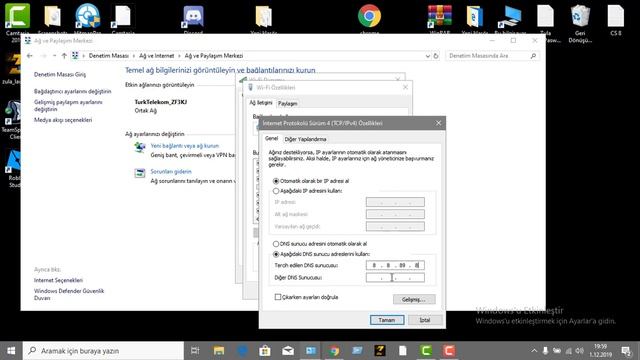Viewport: 640px width, 360px height.
Task: Open WinRAR desktop icon
Action: 440,18
